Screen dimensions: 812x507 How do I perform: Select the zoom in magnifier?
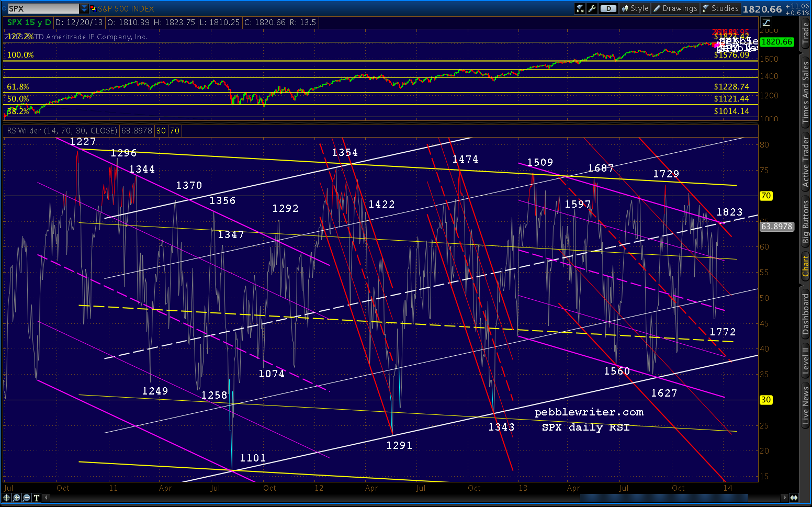click(x=17, y=498)
